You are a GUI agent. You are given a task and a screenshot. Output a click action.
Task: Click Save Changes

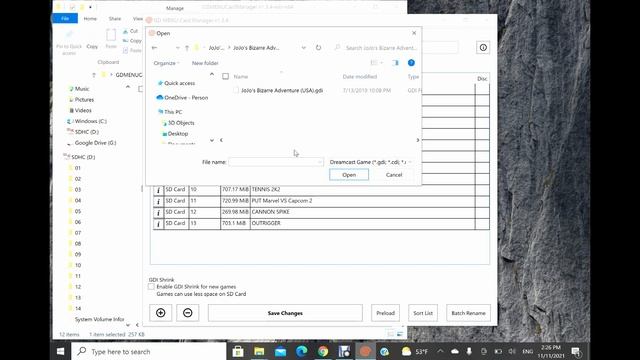tap(285, 313)
